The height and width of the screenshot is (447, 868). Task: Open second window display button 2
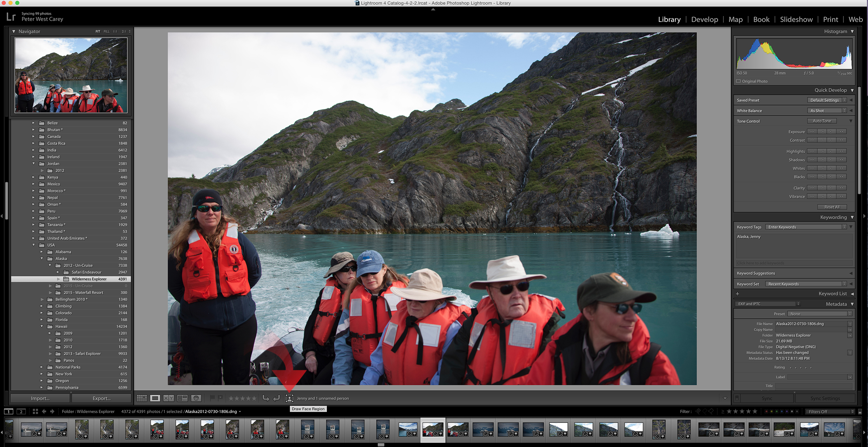click(21, 411)
